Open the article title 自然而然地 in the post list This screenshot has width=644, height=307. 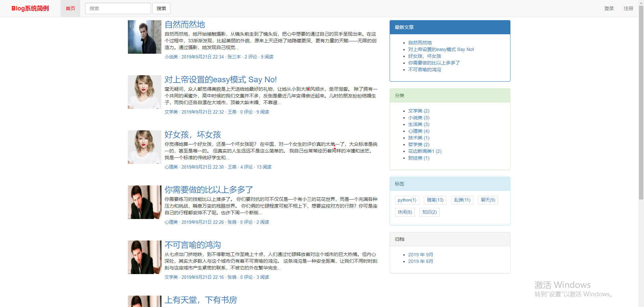pyautogui.click(x=185, y=25)
